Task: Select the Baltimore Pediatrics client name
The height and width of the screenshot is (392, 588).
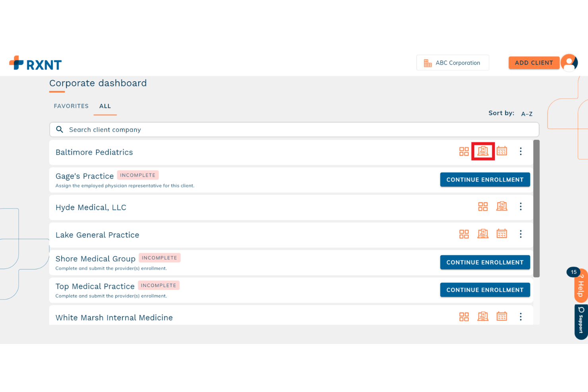Action: (94, 152)
